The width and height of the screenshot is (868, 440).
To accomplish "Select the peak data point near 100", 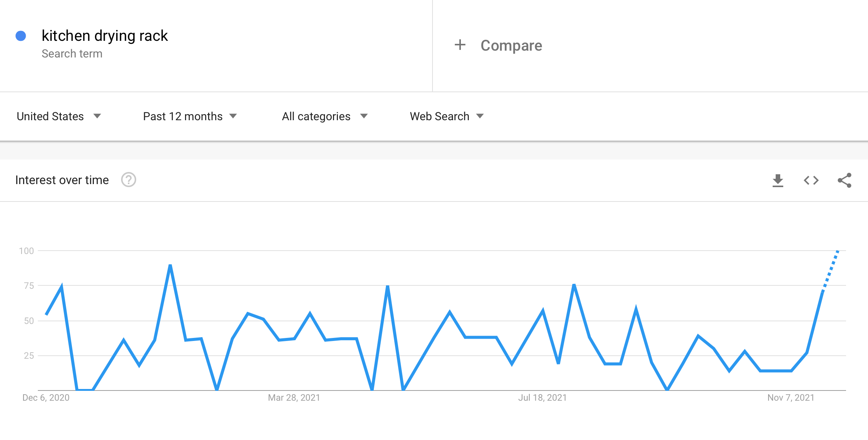I will (x=838, y=251).
